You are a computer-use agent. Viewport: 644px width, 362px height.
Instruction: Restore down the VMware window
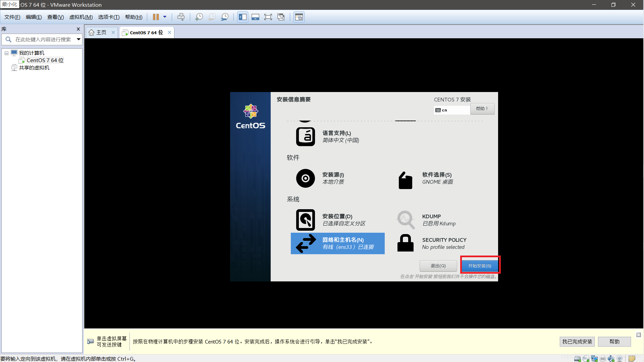click(613, 5)
